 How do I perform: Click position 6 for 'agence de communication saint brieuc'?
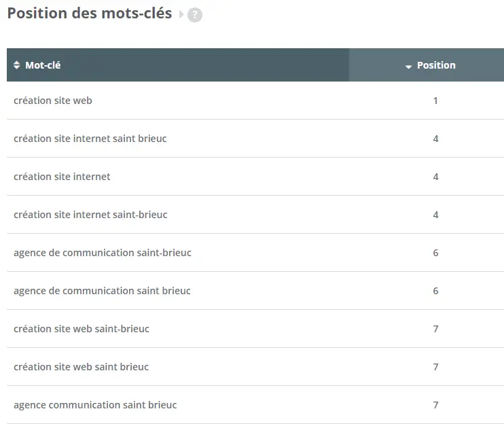point(435,291)
